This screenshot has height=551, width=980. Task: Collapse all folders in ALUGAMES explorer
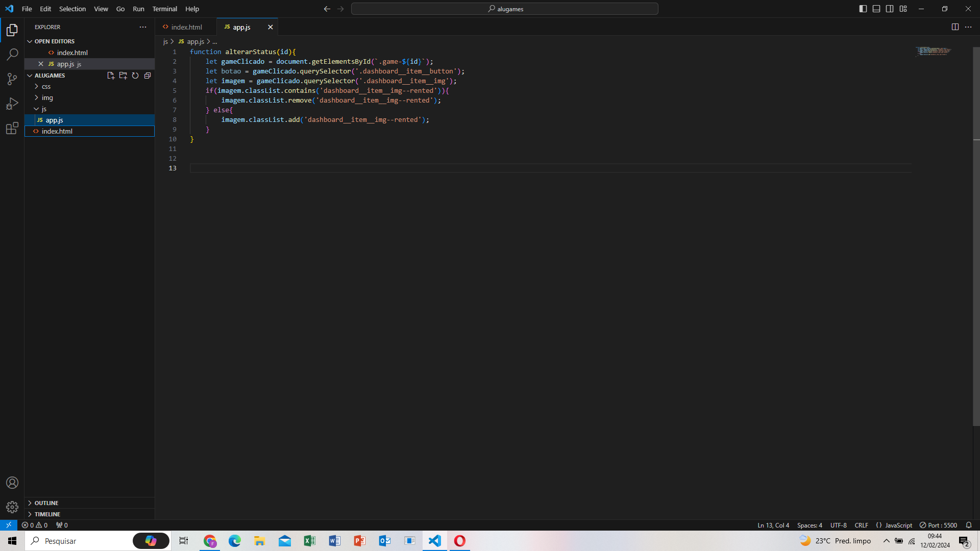[148, 76]
